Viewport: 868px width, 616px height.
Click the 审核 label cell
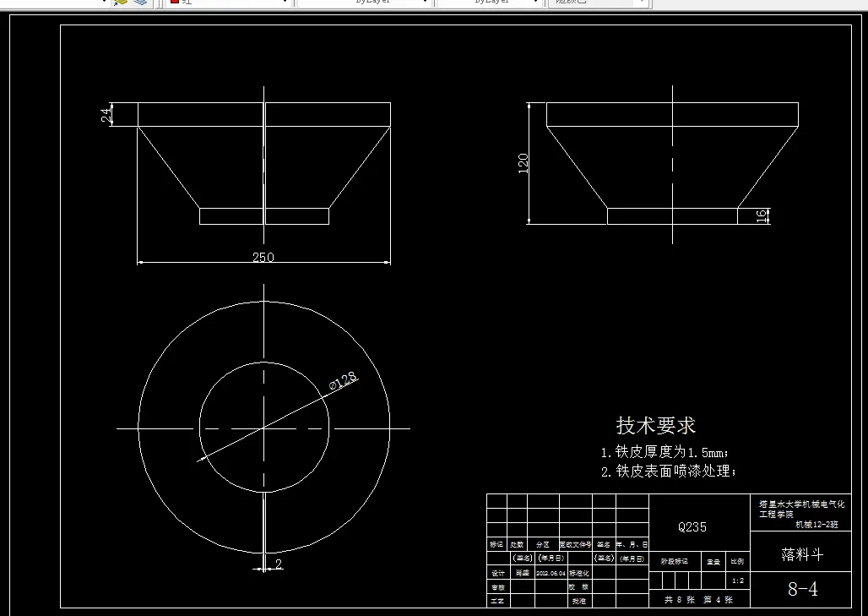497,587
